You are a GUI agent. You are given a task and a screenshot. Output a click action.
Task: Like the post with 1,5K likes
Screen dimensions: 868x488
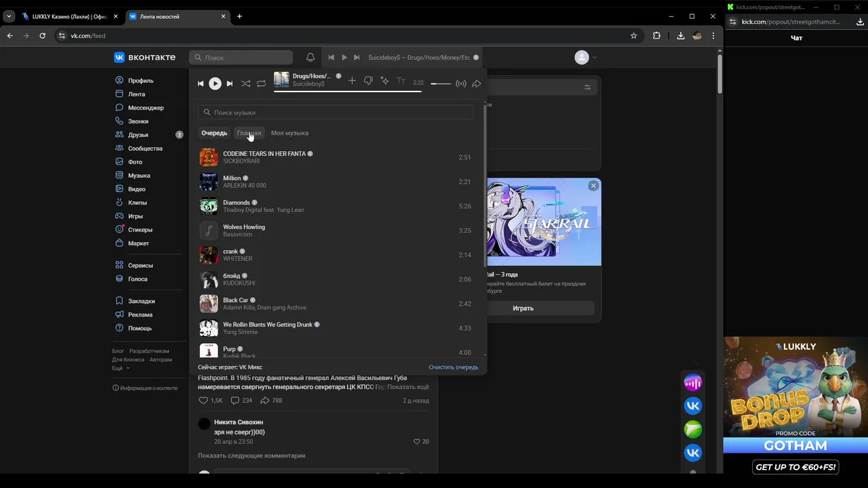click(210, 401)
